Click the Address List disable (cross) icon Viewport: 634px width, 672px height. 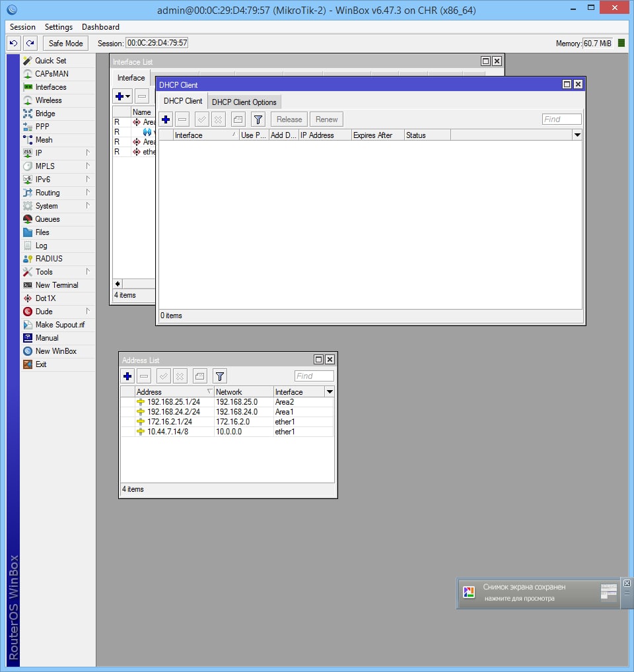coord(180,376)
